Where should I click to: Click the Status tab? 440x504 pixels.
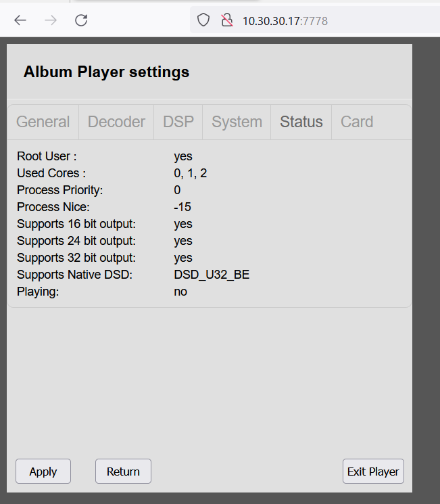pos(301,122)
